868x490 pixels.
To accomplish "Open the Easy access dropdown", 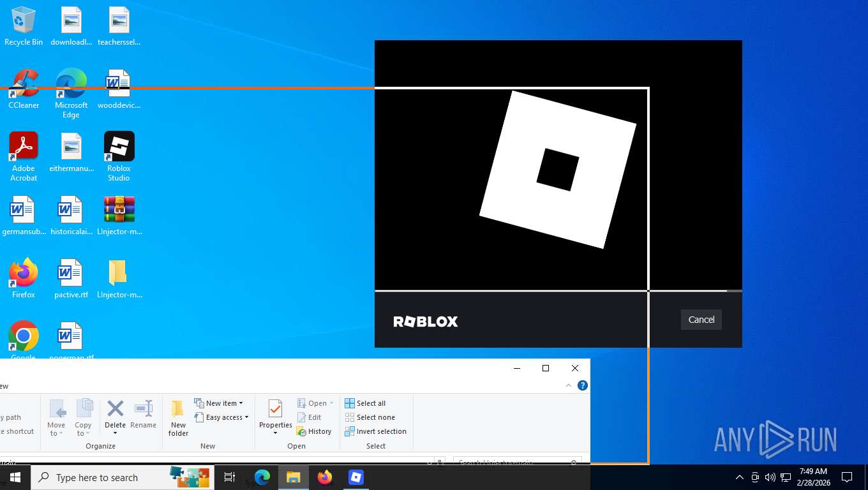I will [x=221, y=417].
